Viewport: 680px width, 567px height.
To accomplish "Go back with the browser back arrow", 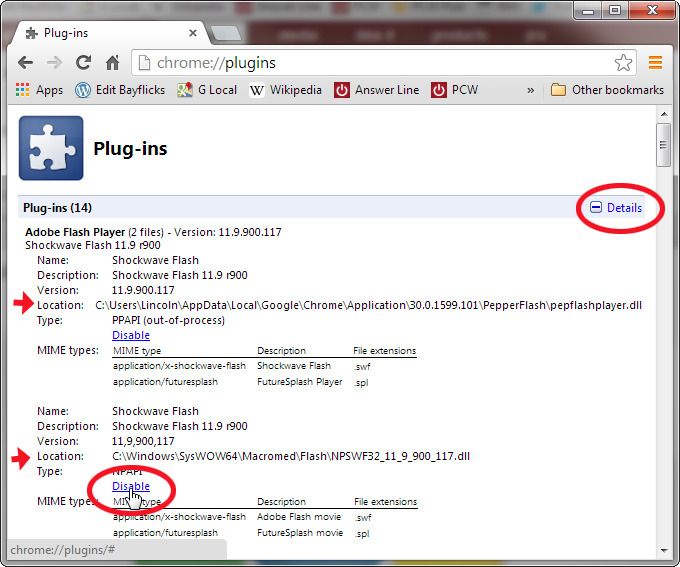I will (x=26, y=63).
